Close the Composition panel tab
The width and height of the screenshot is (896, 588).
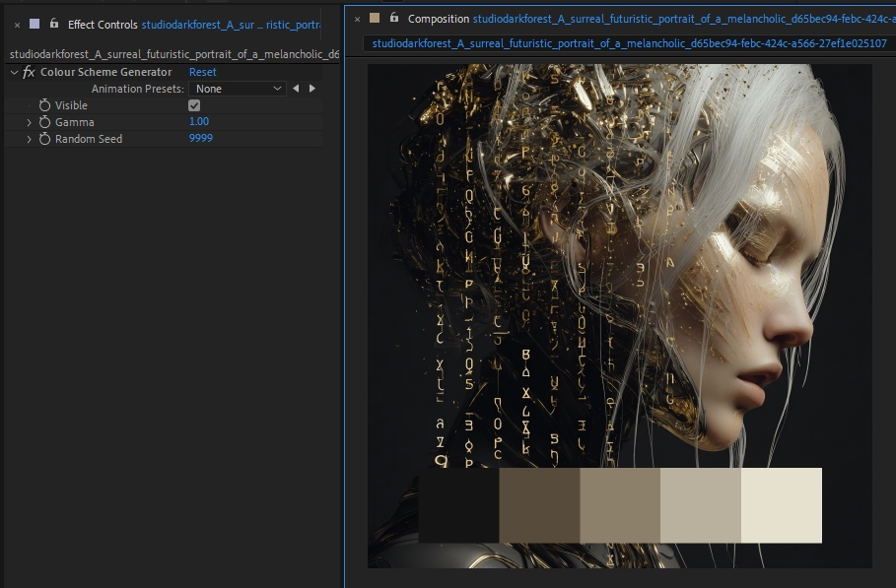tap(357, 19)
